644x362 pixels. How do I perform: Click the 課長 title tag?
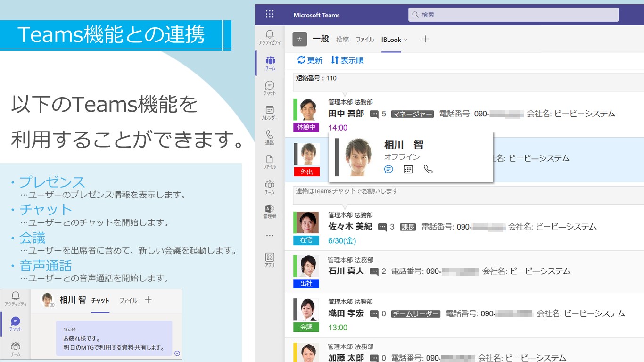click(x=408, y=227)
